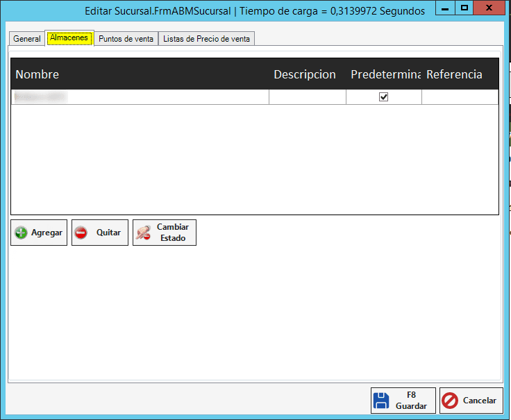511x420 pixels.
Task: Close the Editar Sucursal window
Action: [x=490, y=8]
